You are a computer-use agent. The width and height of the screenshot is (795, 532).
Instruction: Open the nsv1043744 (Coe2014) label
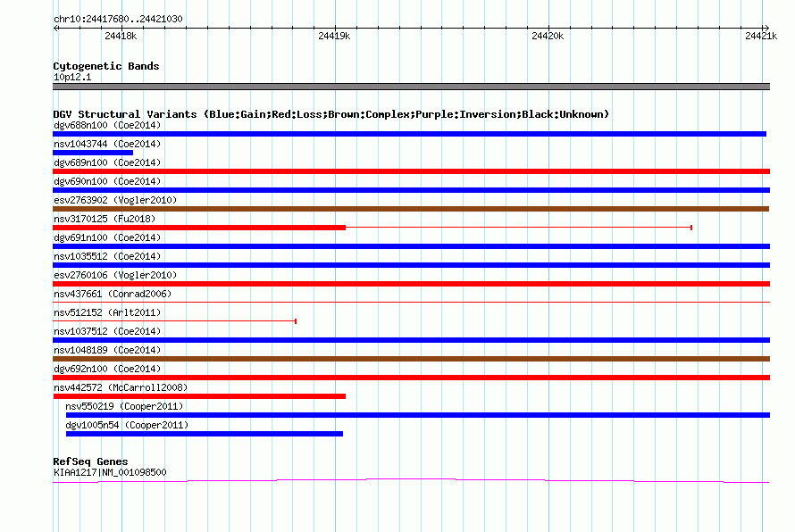tap(107, 144)
